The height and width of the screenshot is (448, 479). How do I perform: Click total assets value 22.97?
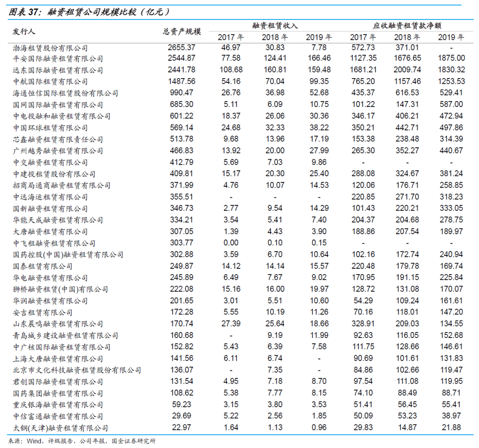[x=181, y=427]
